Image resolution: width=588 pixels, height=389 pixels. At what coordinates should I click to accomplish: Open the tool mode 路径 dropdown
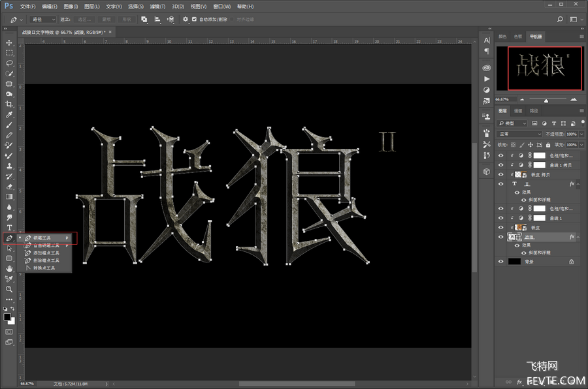tap(43, 19)
